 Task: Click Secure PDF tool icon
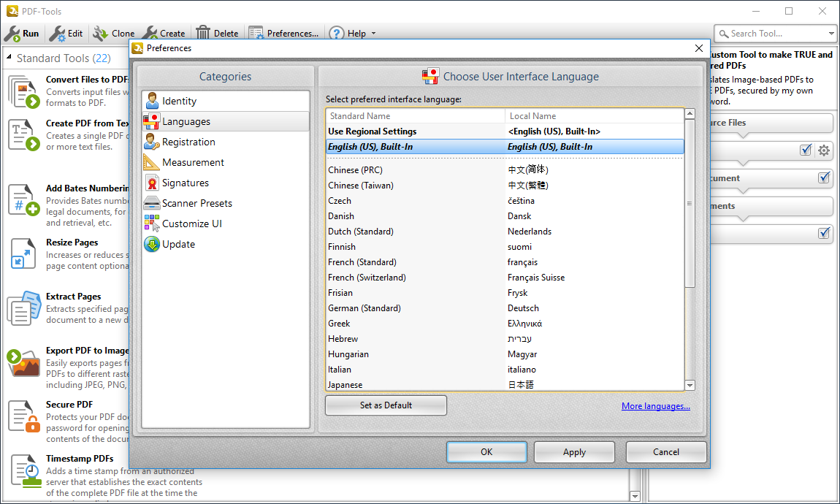click(24, 416)
